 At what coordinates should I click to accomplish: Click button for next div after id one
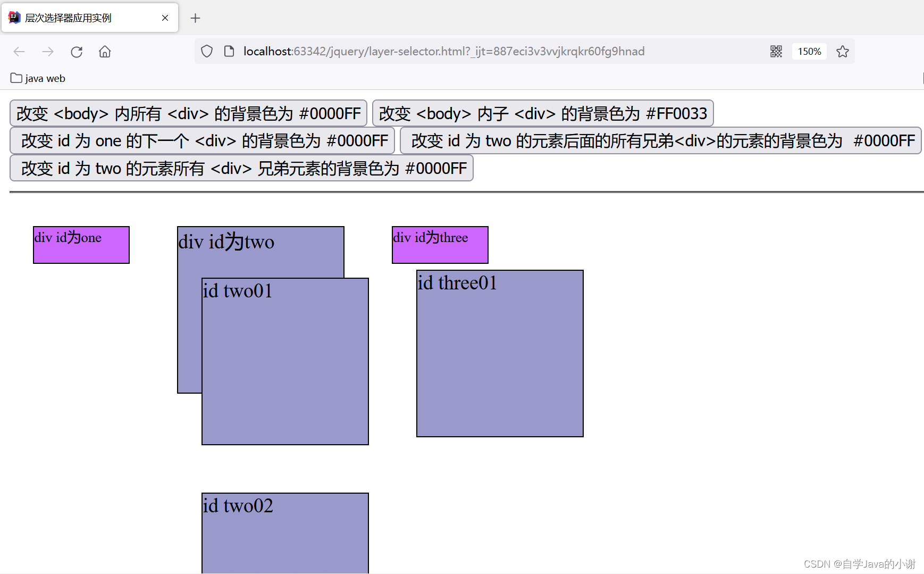pos(202,140)
